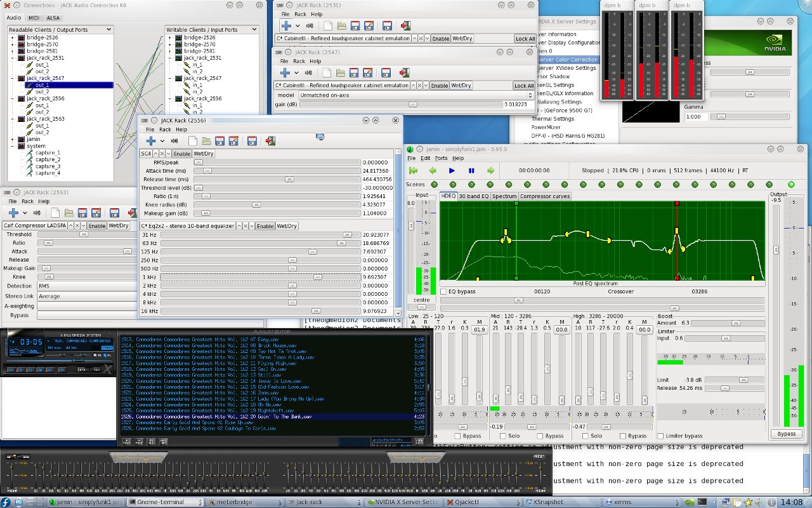
Task: Select the first scene button in JAMin
Action: click(434, 184)
